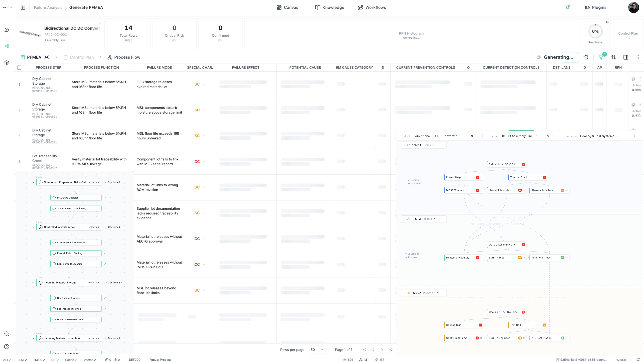This screenshot has width=644, height=362.
Task: Toggle checkmark for Dry Cabinet Storage step
Action: (x=105, y=298)
